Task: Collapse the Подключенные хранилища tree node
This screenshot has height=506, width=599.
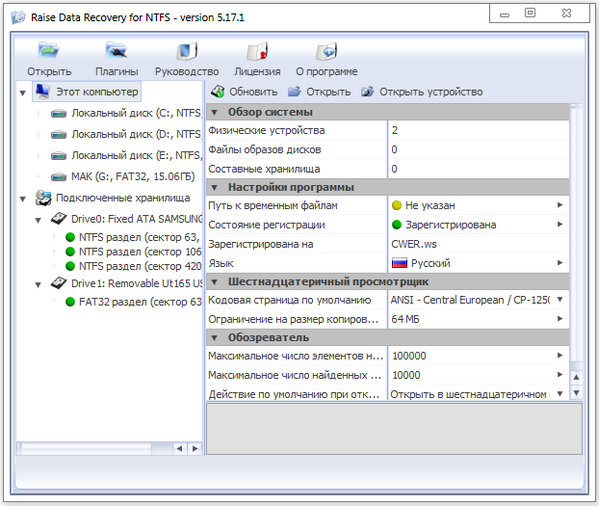Action: click(23, 199)
